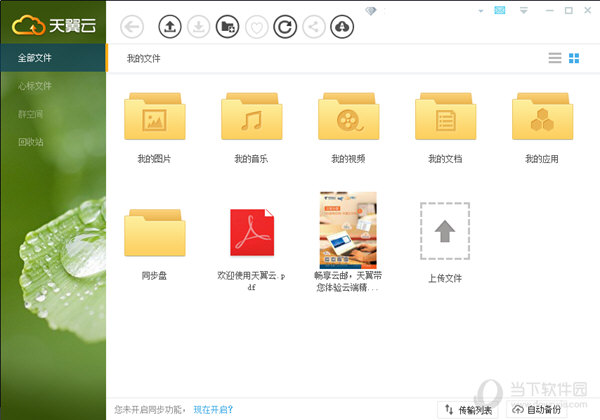
Task: Click the 我的图片 folder label
Action: [x=154, y=159]
